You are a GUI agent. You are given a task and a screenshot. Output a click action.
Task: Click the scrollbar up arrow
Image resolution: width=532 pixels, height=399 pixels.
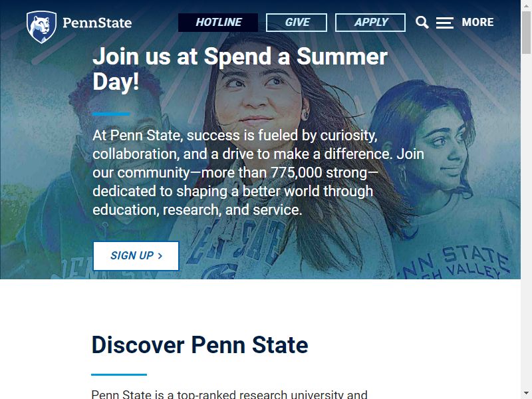point(526,5)
